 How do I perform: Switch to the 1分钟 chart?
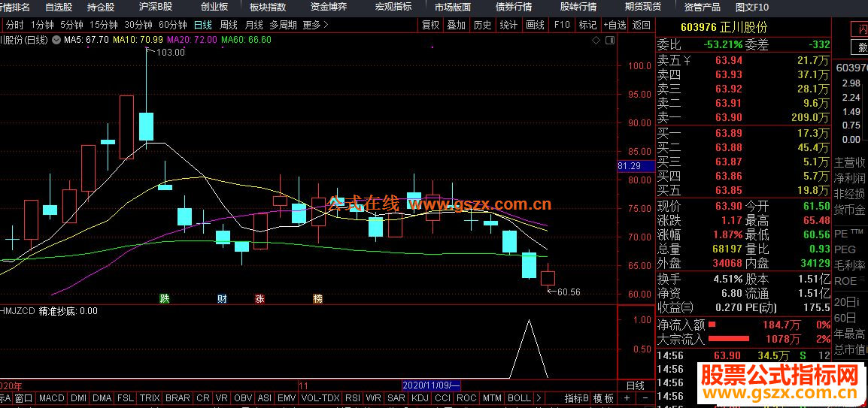[x=42, y=25]
